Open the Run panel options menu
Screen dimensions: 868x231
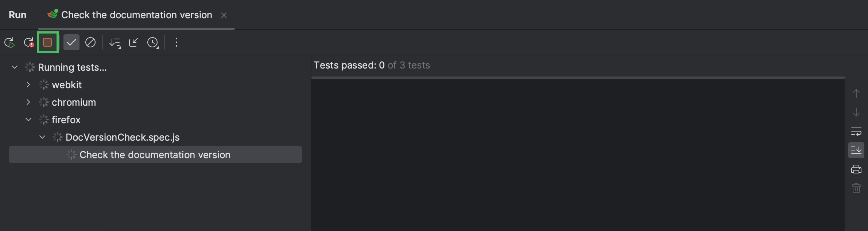(x=176, y=42)
